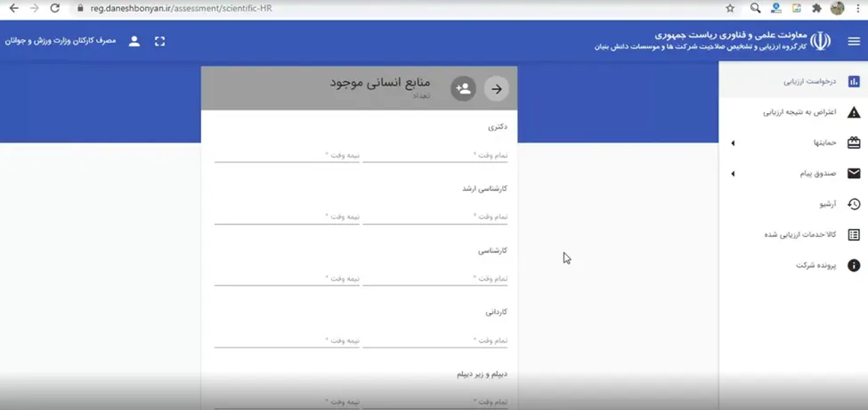Open حمایتها menu item
Screen dimensions: 868x410
pos(793,143)
